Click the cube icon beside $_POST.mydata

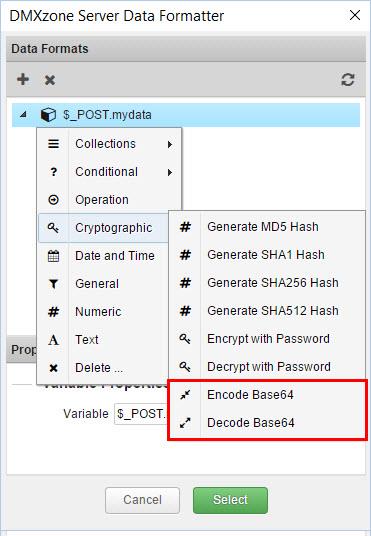tap(48, 115)
